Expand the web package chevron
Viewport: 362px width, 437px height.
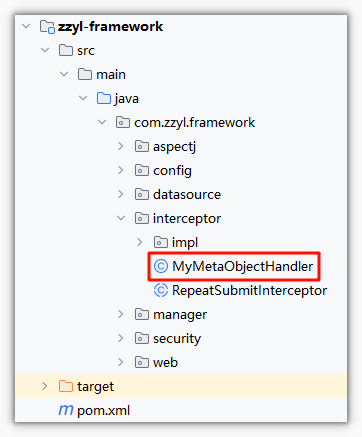coord(121,362)
